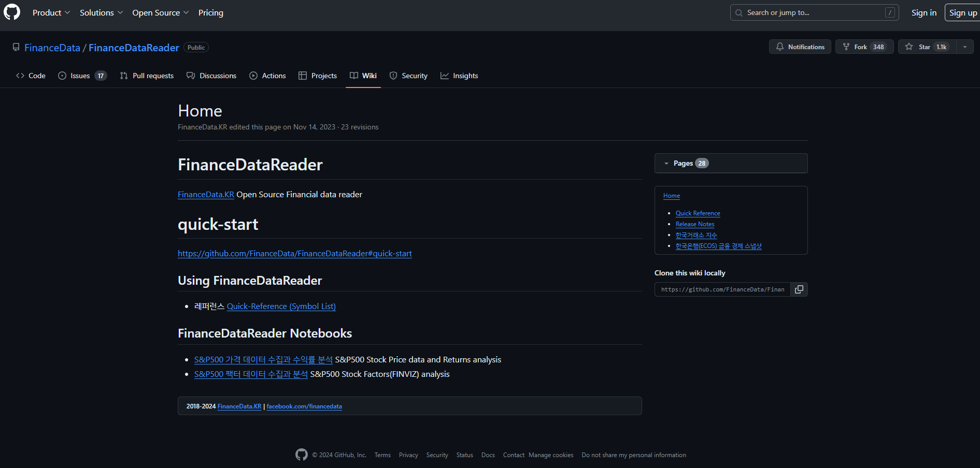Copy the wiki clone URL
Viewport: 980px width, 468px height.
(x=799, y=289)
